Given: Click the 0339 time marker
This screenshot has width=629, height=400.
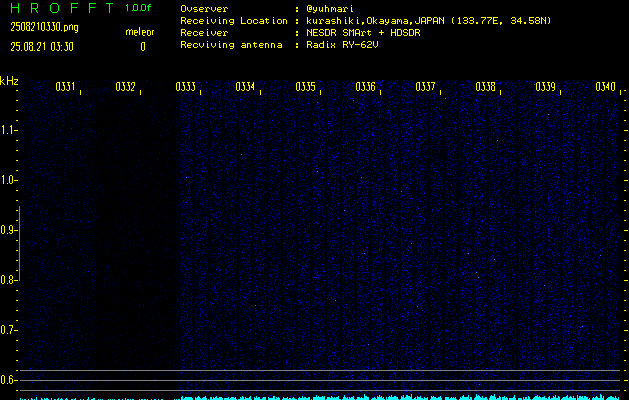Looking at the screenshot, I should 545,87.
